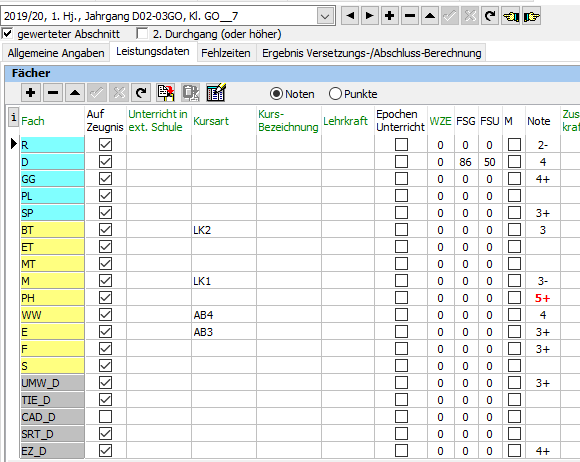Open table edit icon with pencil
Screen dimensions: 580x462
pos(216,92)
